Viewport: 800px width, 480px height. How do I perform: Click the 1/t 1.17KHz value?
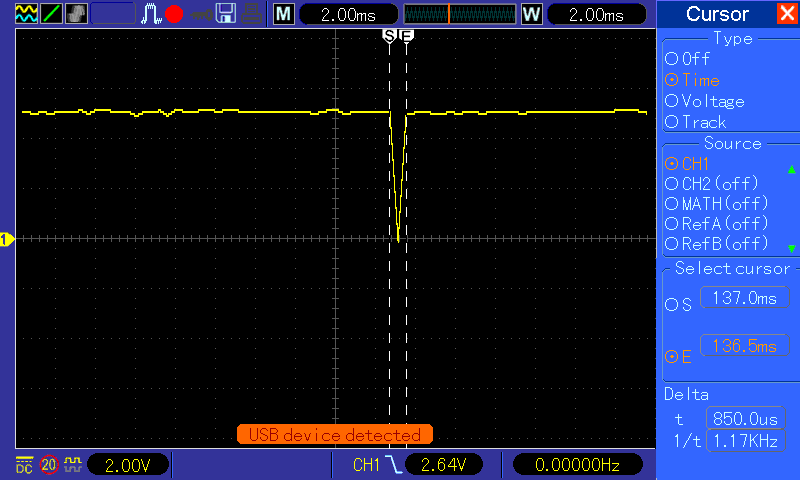coord(745,441)
